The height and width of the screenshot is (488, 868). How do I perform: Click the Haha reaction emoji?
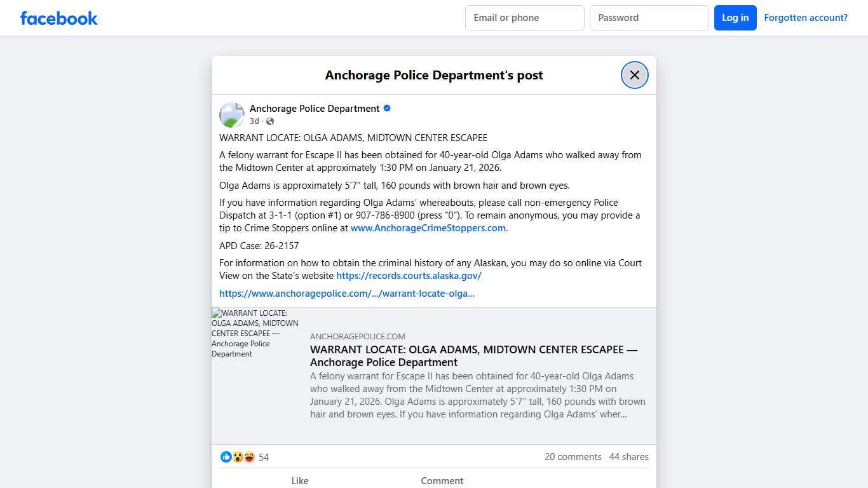(x=249, y=457)
